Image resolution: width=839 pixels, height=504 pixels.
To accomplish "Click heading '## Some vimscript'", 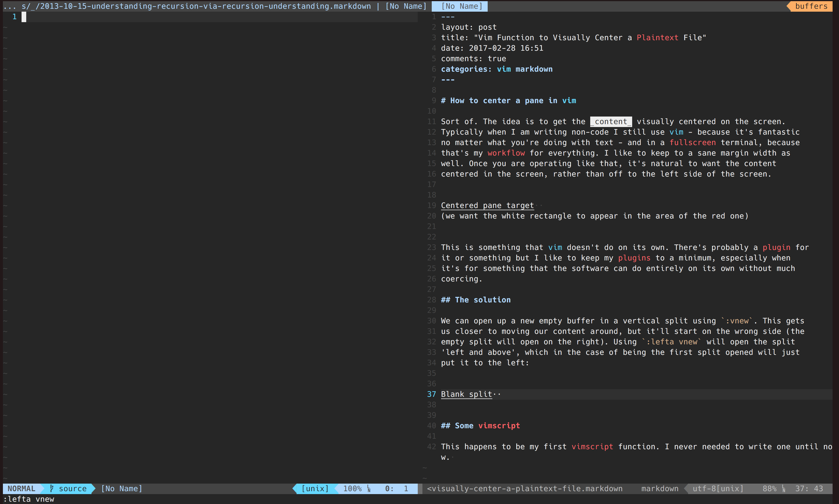I will tap(480, 426).
